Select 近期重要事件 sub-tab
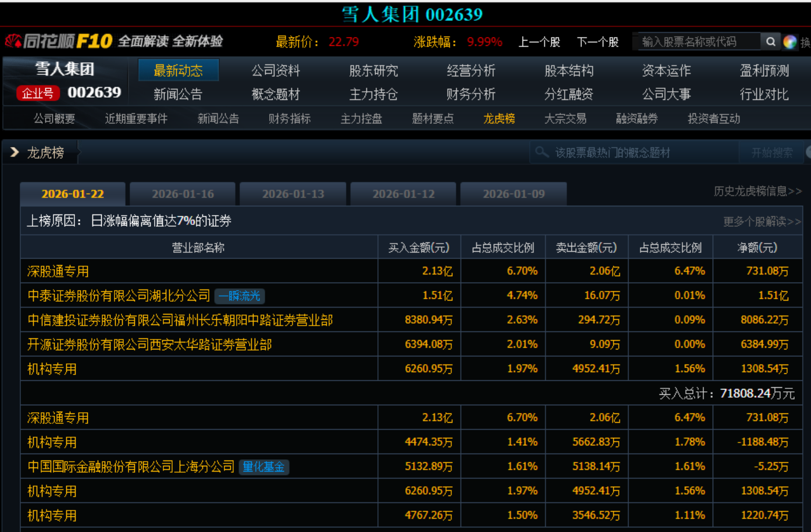This screenshot has height=532, width=811. [x=136, y=119]
